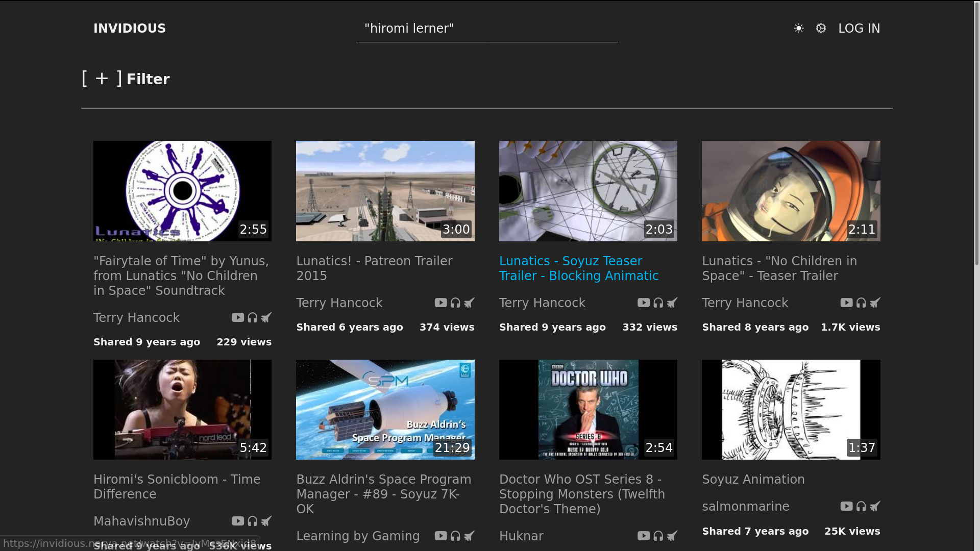Switch Invidious instance for Soyuz Teaser Trailer
Viewport: 980px width, 551px height.
click(672, 303)
